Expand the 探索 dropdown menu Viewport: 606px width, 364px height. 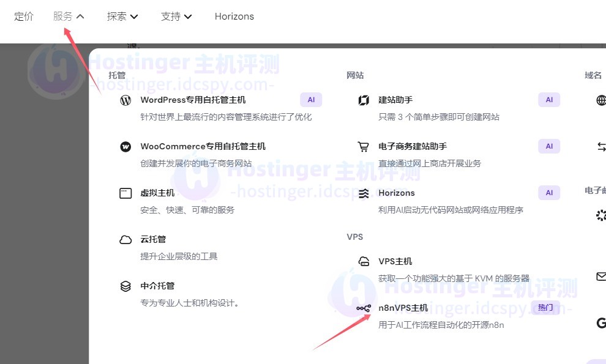[122, 17]
